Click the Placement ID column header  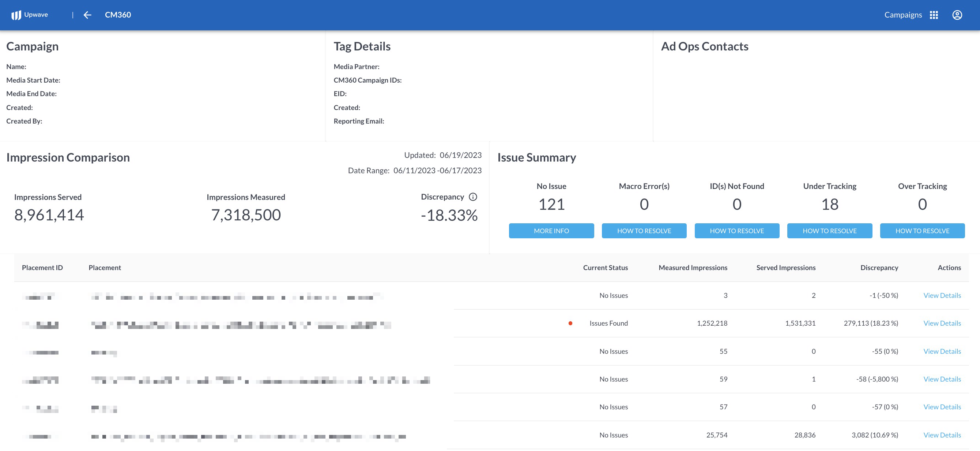[x=42, y=267]
